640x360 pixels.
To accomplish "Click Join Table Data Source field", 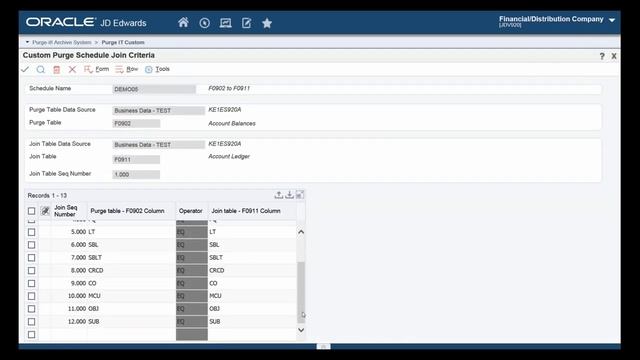I will click(x=158, y=145).
